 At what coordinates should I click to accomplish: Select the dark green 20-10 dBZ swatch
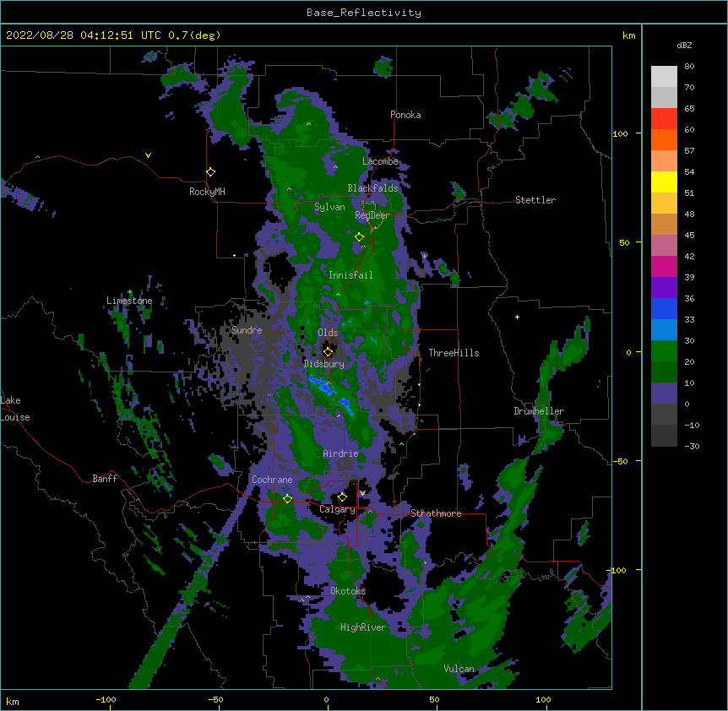[x=664, y=372]
